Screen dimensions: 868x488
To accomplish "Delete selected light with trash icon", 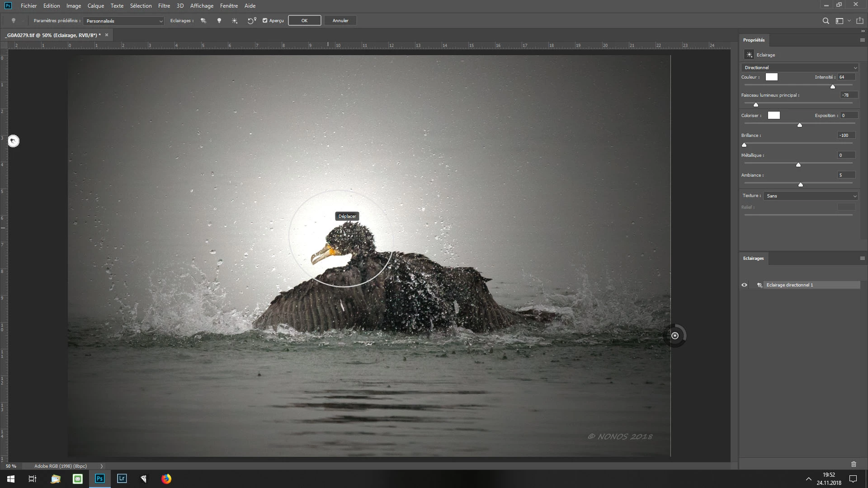I will click(x=854, y=464).
